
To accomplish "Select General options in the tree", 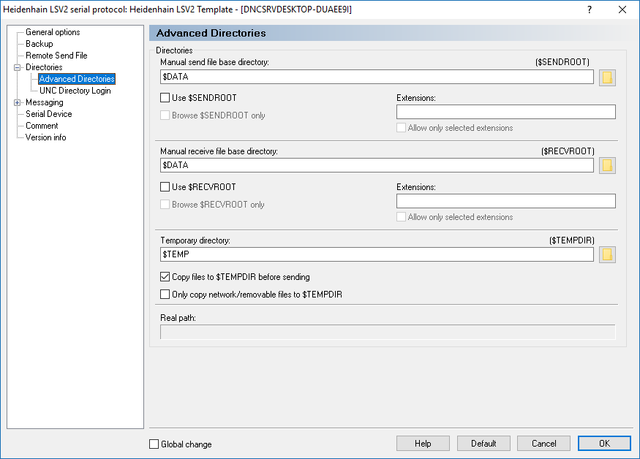I will pos(53,32).
